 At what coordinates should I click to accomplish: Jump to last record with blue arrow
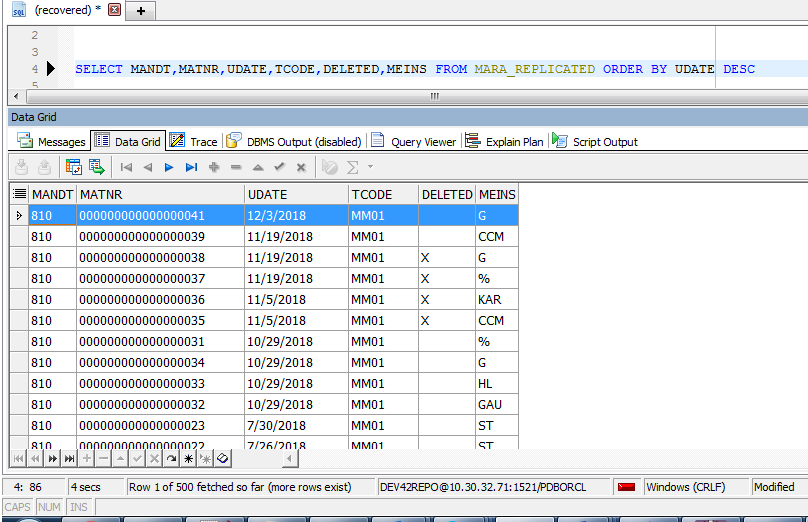(x=191, y=167)
